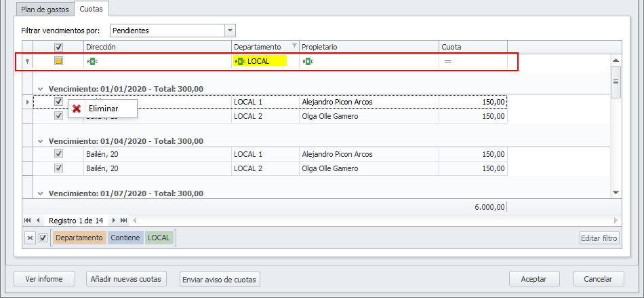Go to first record navigator button

[28, 221]
